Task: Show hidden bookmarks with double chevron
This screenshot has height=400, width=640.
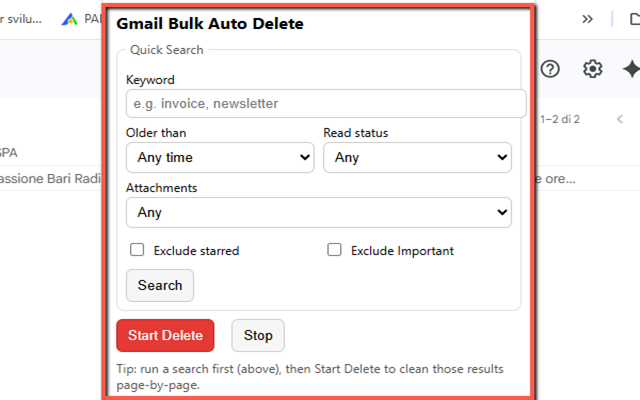Action: 588,18
